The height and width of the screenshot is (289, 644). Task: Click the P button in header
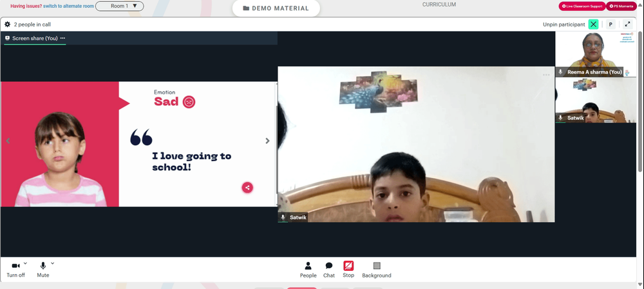tap(611, 25)
